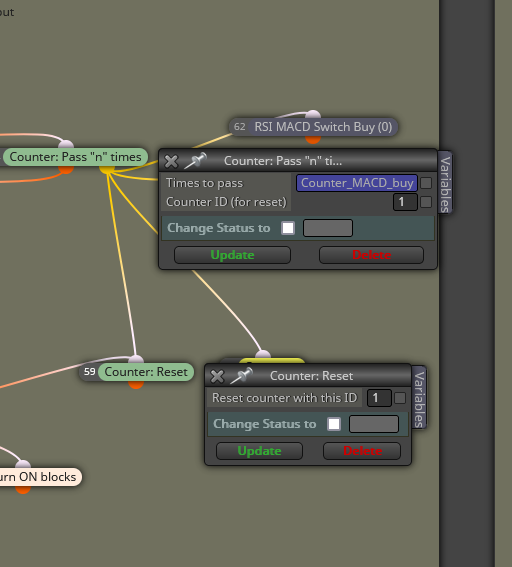Enable Change Status to in Counter: Reset panel
The height and width of the screenshot is (567, 512).
[x=334, y=424]
